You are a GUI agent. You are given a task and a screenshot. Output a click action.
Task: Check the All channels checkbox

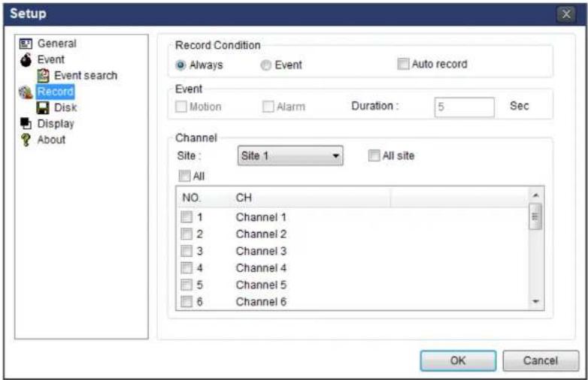point(184,176)
